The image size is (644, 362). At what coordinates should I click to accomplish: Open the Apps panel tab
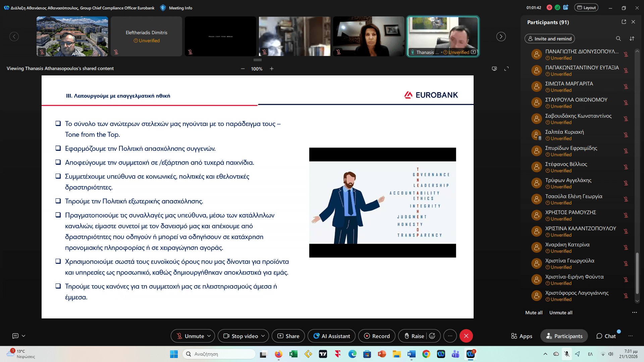[522, 336]
